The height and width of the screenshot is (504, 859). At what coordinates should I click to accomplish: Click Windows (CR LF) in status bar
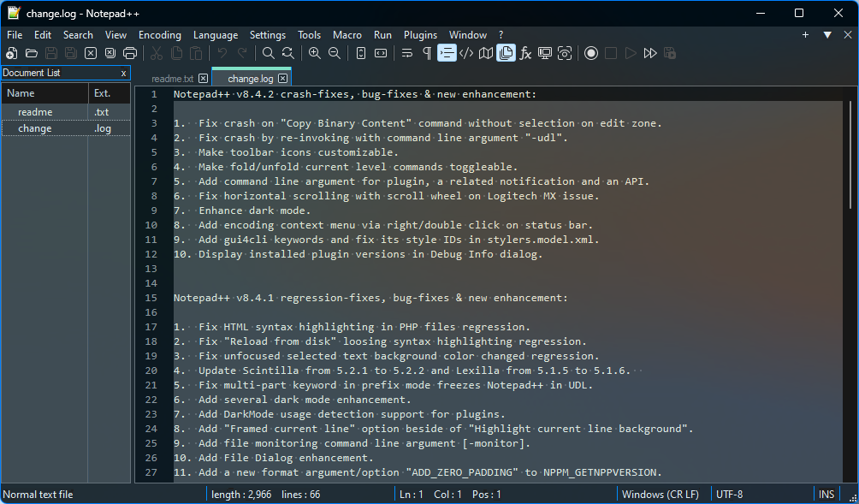click(661, 495)
